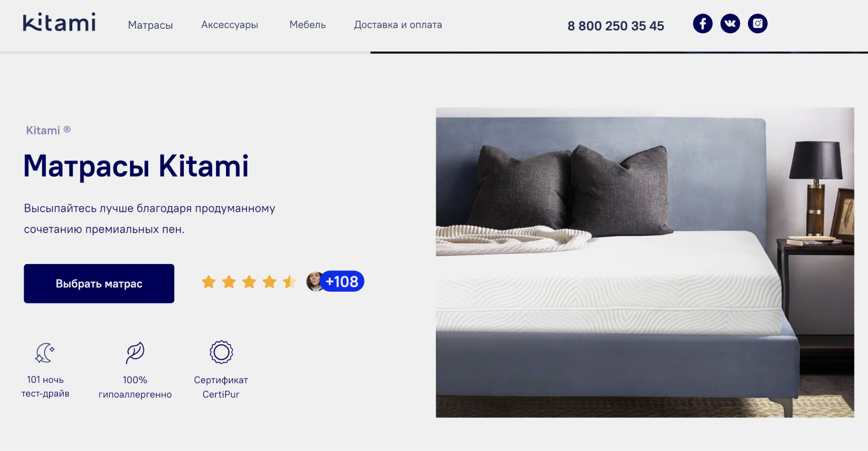
Task: Click the reviewer avatar photo
Action: (x=315, y=282)
